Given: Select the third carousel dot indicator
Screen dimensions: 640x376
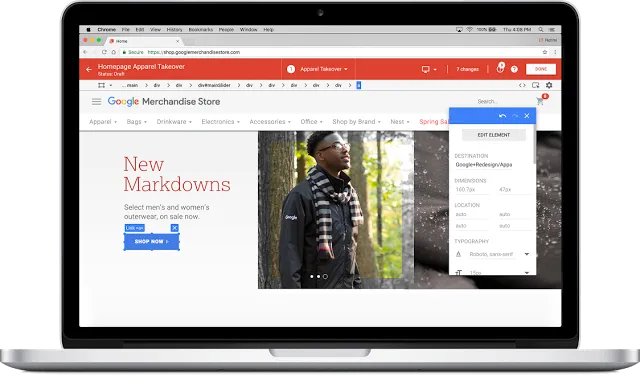Looking at the screenshot, I should click(x=325, y=276).
